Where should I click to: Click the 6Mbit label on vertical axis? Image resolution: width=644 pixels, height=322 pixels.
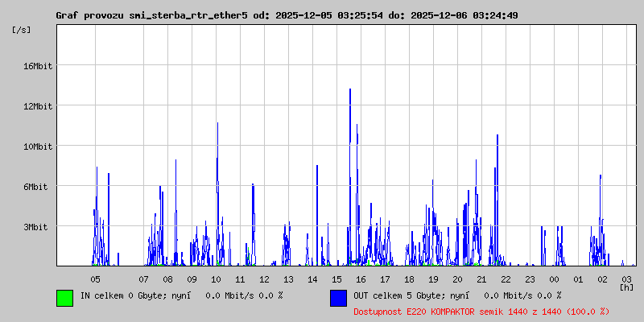(36, 187)
